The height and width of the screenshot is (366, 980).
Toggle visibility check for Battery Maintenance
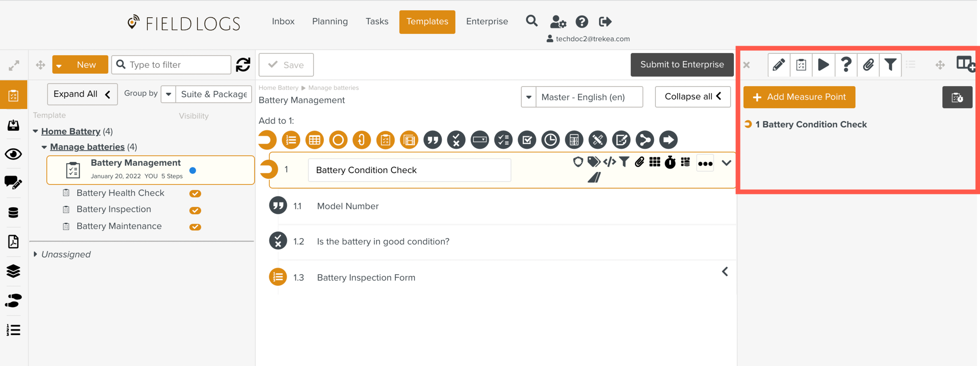(x=195, y=227)
